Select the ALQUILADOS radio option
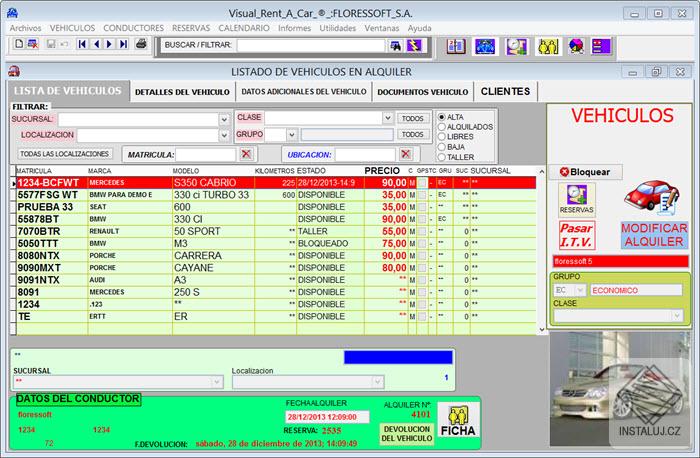Screen dimensions: 700x458 pos(442,127)
